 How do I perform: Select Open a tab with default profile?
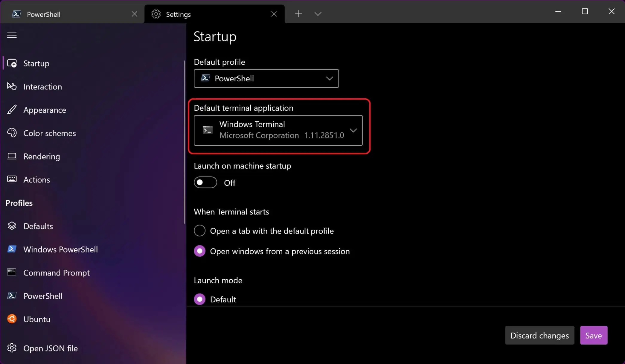199,230
